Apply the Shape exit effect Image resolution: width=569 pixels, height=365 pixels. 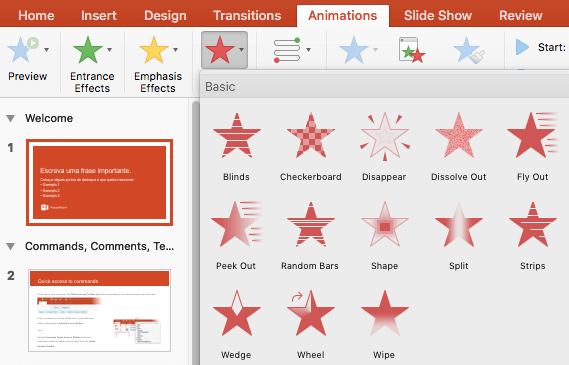click(x=385, y=235)
